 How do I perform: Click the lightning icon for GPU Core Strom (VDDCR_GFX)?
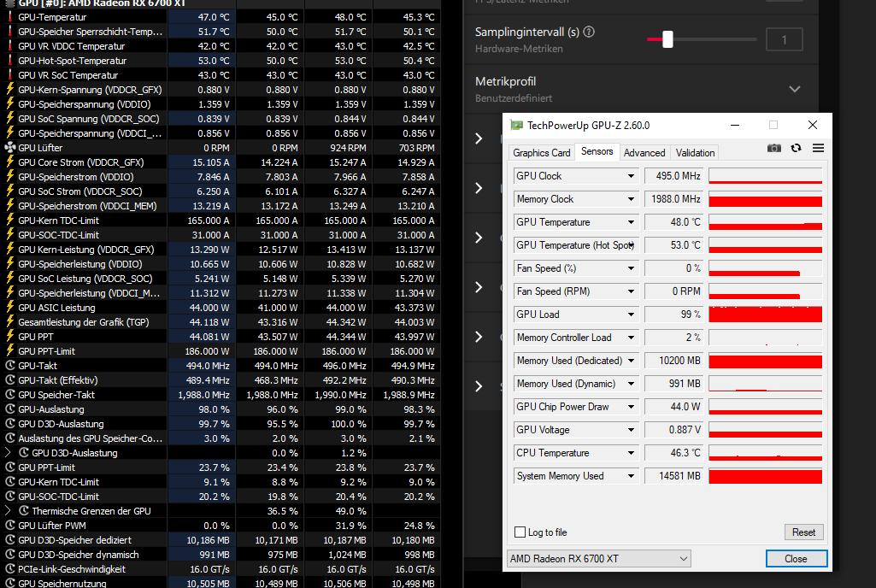[x=10, y=162]
